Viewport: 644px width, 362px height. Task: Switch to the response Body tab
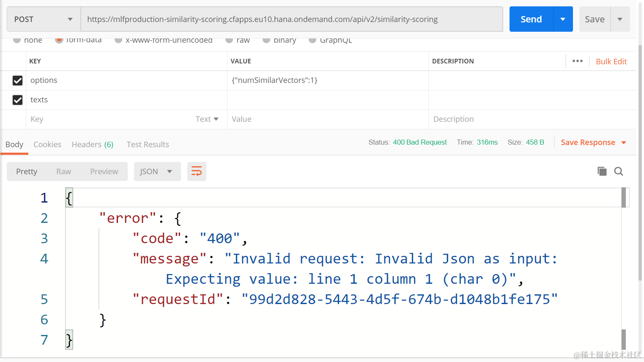coord(14,145)
